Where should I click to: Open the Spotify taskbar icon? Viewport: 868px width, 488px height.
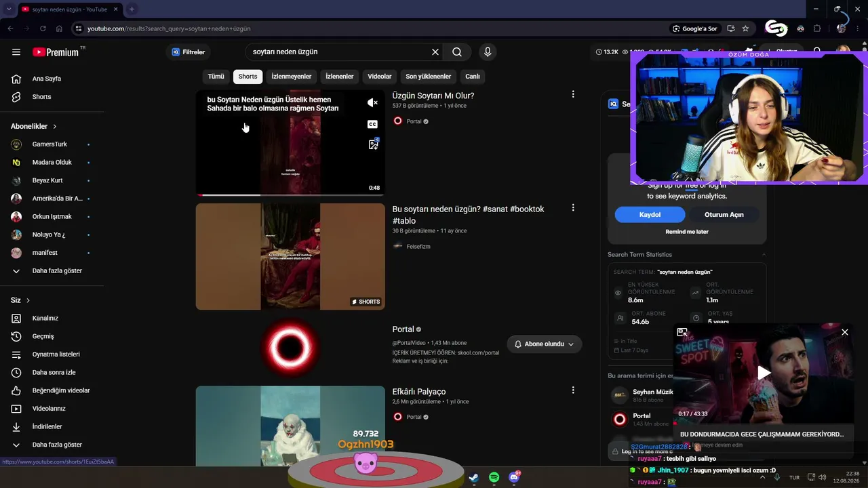pyautogui.click(x=494, y=477)
